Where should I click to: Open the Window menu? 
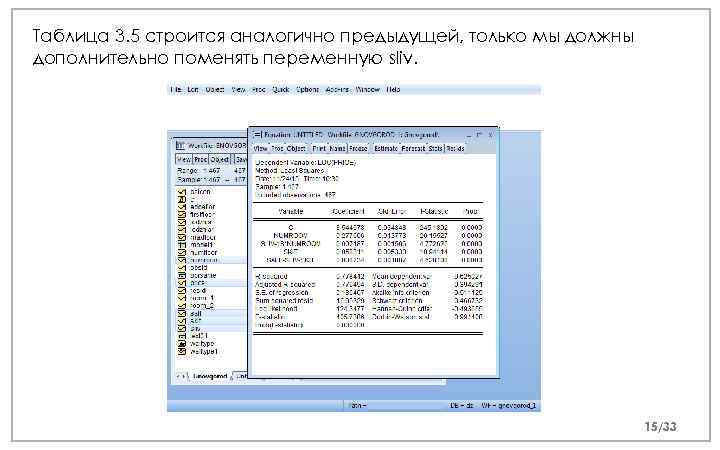[x=368, y=90]
